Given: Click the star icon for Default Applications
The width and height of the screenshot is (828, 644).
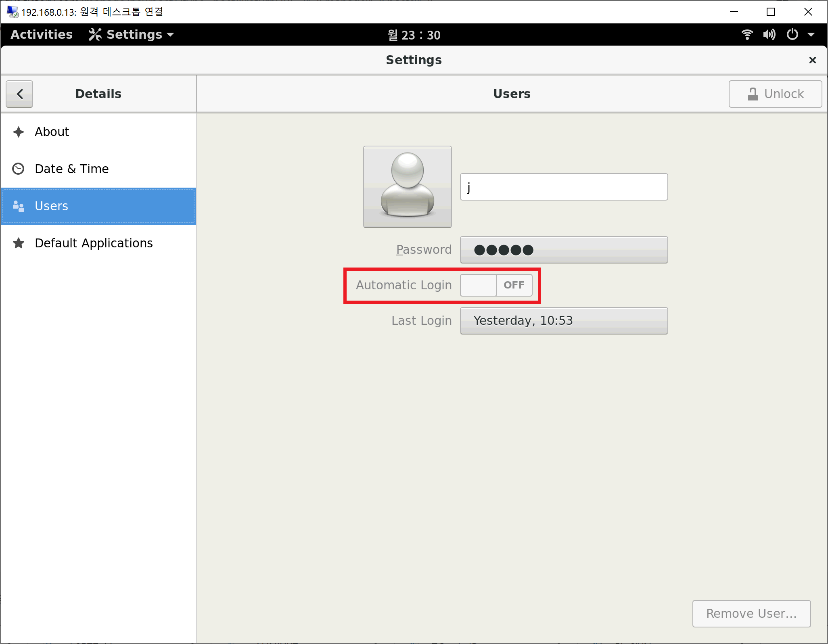Looking at the screenshot, I should [x=19, y=243].
